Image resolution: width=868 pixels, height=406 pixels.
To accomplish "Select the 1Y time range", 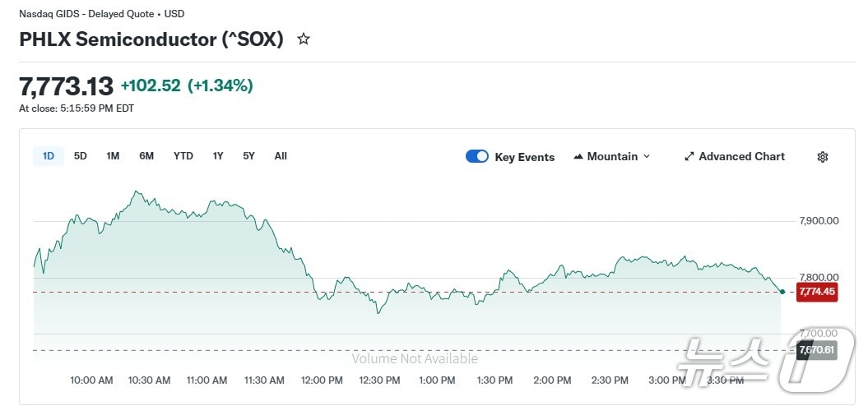I will pos(218,156).
